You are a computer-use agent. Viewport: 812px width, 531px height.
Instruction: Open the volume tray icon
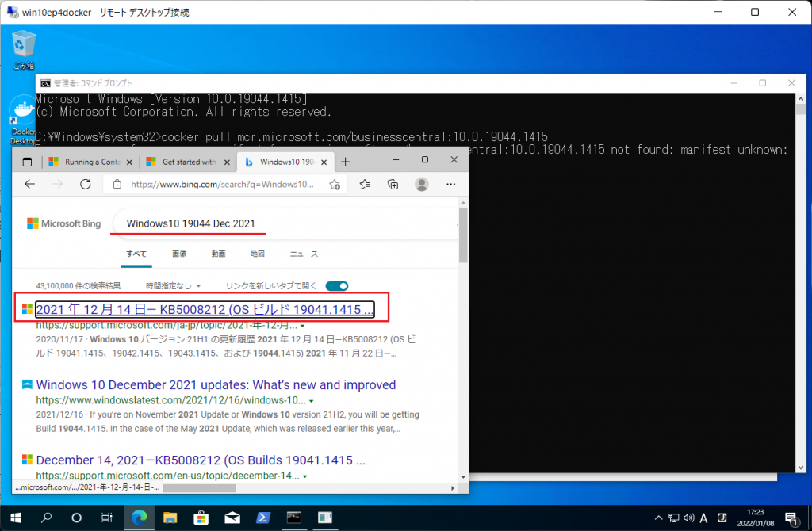689,518
